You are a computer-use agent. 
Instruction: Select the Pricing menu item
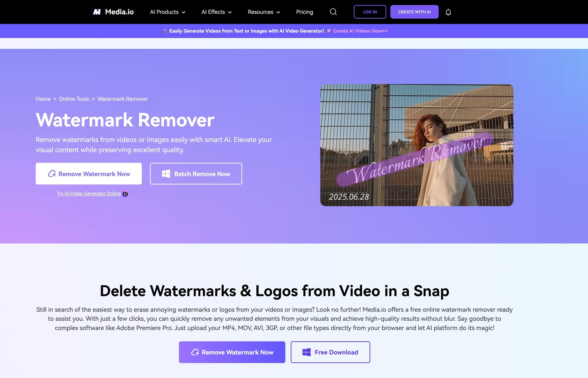click(x=304, y=12)
